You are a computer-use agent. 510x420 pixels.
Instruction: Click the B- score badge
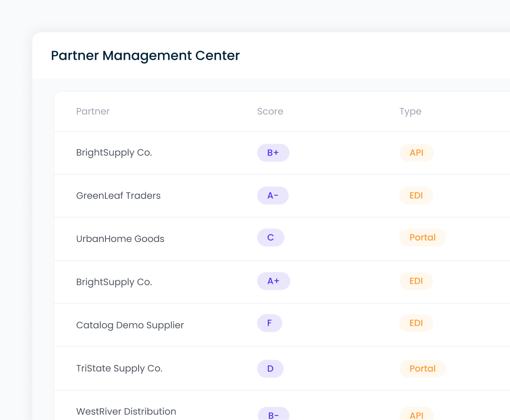(x=273, y=415)
